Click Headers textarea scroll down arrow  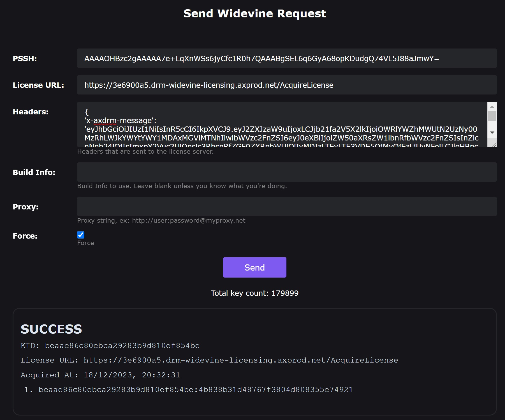pyautogui.click(x=492, y=133)
